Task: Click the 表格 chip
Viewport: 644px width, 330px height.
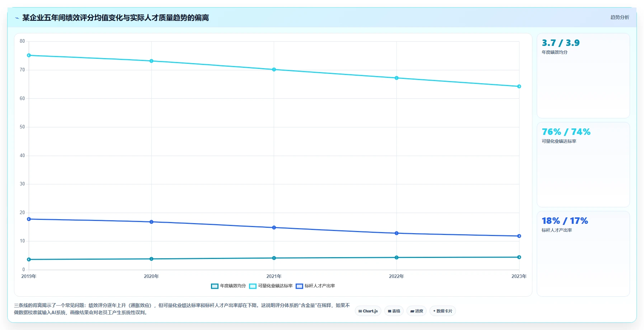Action: [394, 311]
